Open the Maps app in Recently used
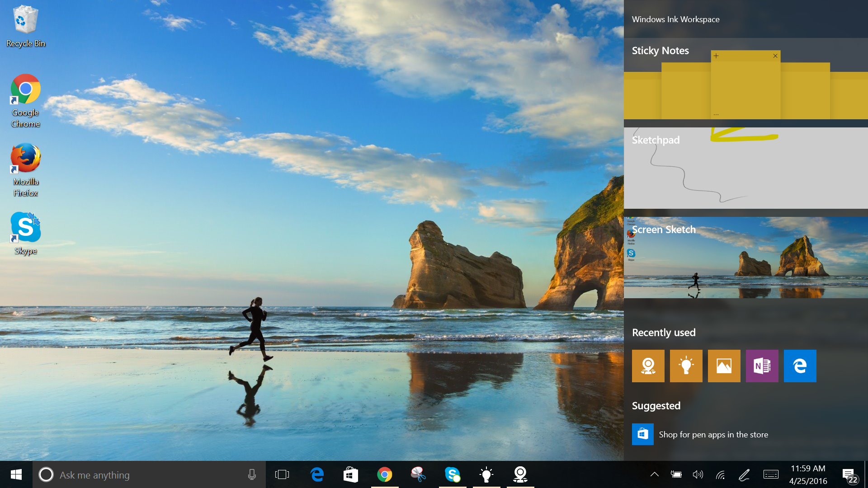 [x=648, y=366]
